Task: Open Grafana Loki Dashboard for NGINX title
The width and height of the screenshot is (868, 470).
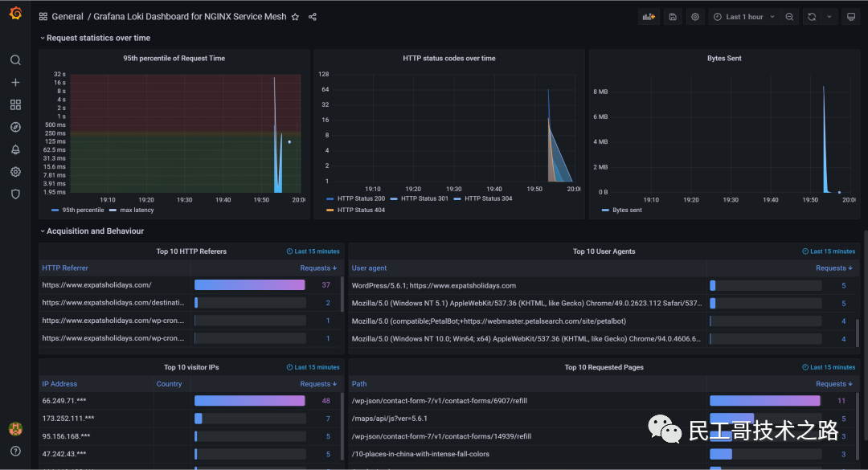Action: click(x=190, y=17)
